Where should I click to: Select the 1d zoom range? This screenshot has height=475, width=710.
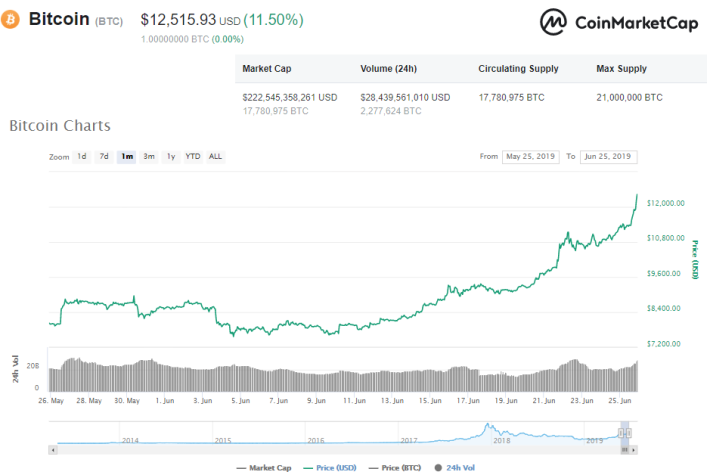(x=82, y=157)
